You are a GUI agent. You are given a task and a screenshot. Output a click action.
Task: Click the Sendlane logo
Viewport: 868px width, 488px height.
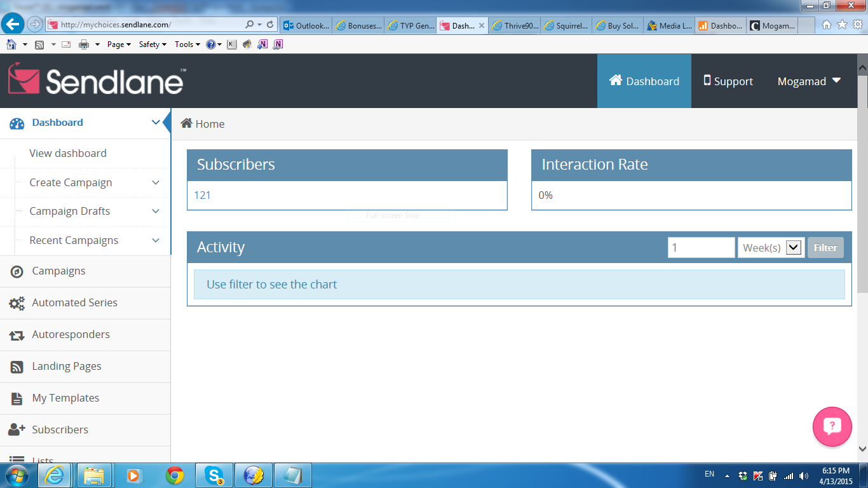[97, 79]
